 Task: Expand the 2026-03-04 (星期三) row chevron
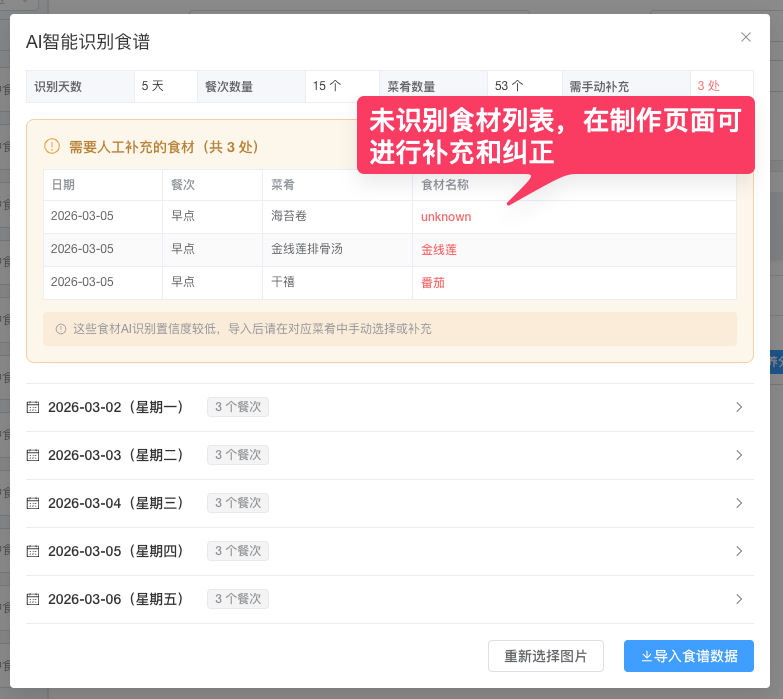click(739, 503)
